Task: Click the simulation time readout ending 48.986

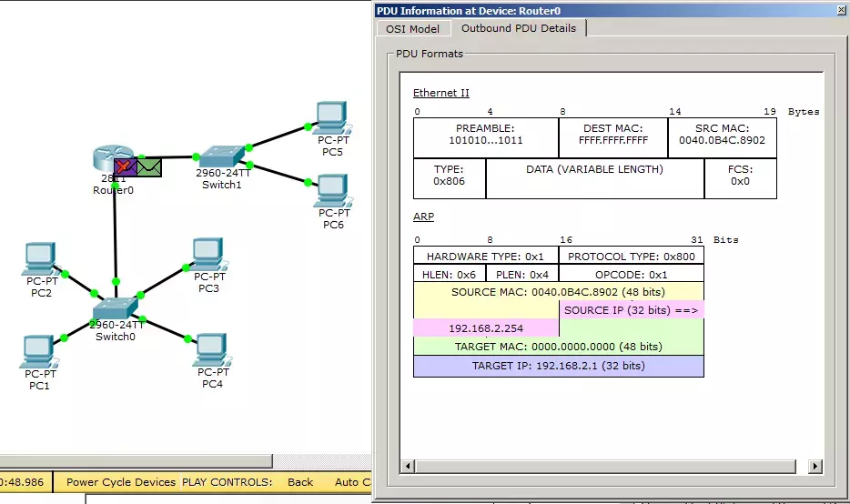Action: pos(22,482)
